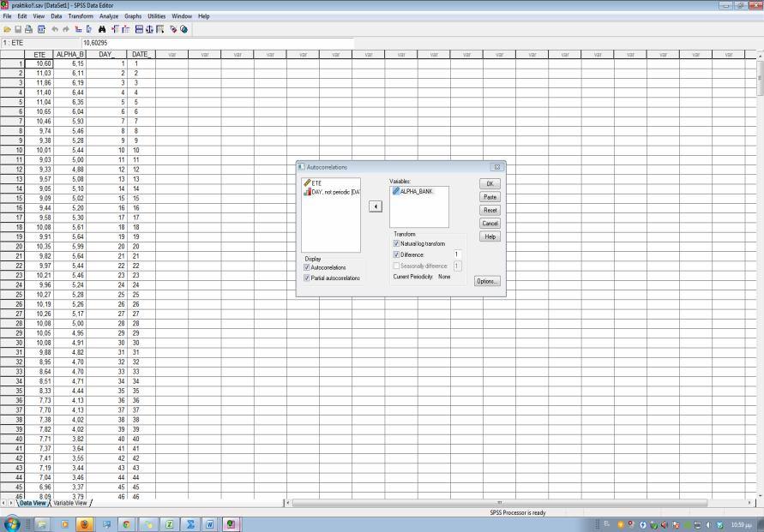Click the Insert Cases toolbar icon
The image size is (764, 532).
tap(115, 30)
